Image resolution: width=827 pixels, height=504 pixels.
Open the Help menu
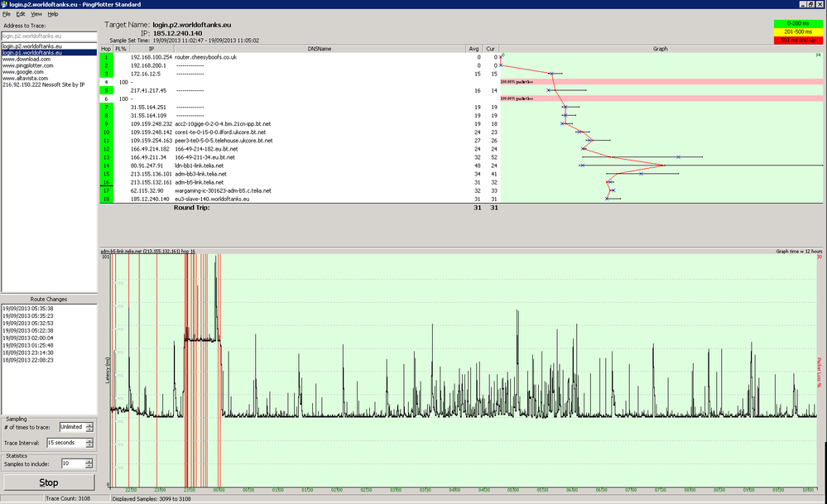coord(53,14)
